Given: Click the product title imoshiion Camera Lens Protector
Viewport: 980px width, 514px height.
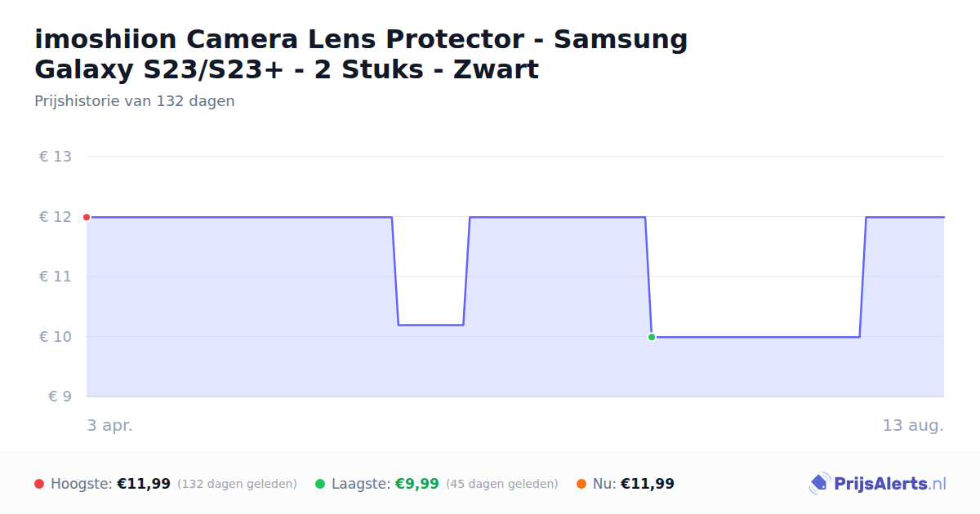Looking at the screenshot, I should point(361,54).
